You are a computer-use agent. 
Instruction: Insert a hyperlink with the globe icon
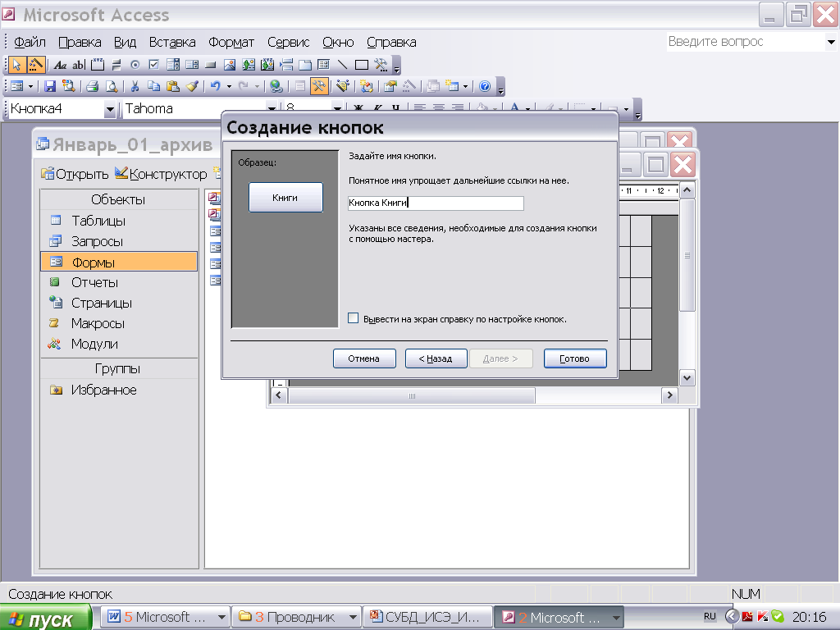coord(276,86)
